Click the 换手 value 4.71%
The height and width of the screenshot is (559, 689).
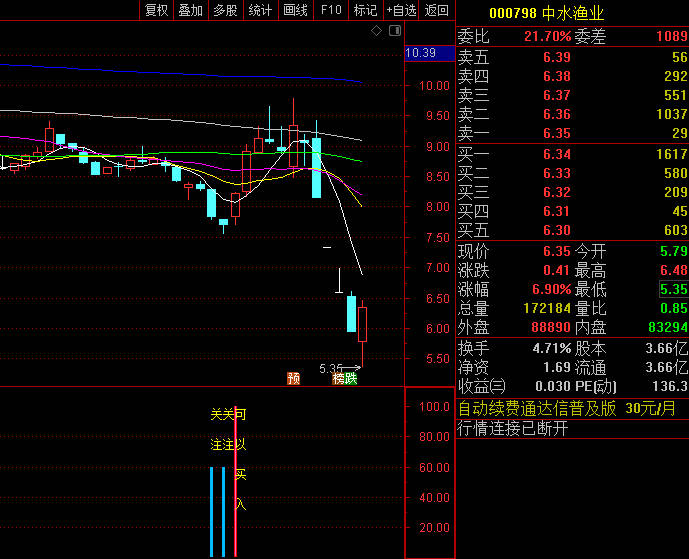(x=551, y=349)
